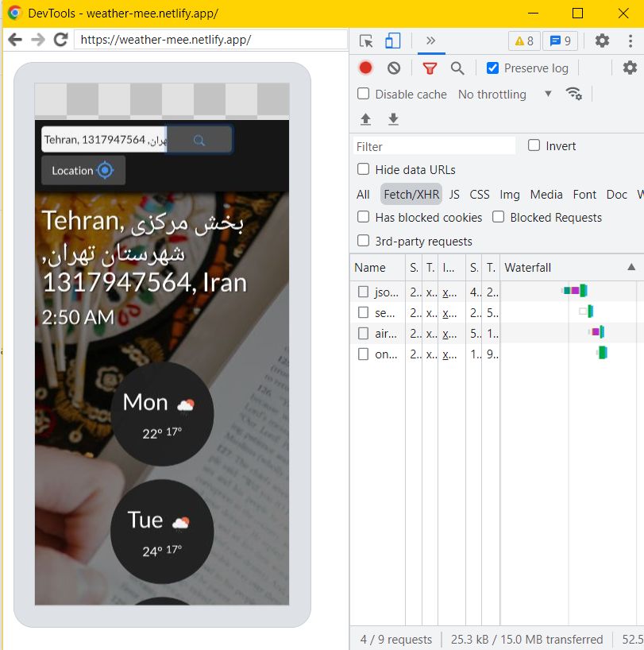Click the Name column header
644x650 pixels.
coord(378,267)
